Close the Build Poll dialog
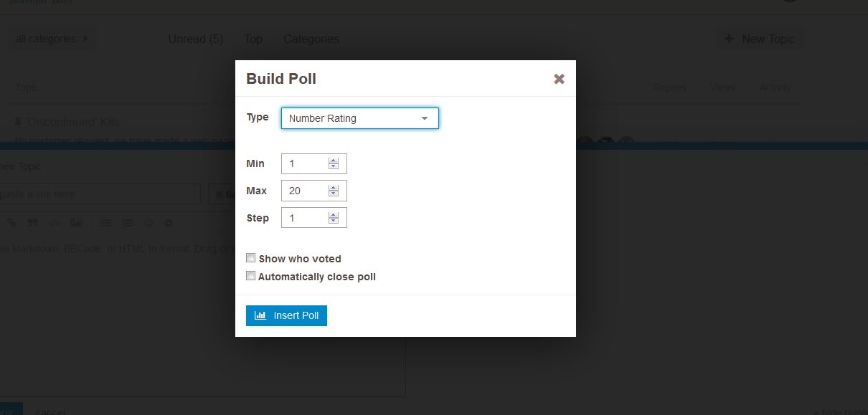 (559, 79)
